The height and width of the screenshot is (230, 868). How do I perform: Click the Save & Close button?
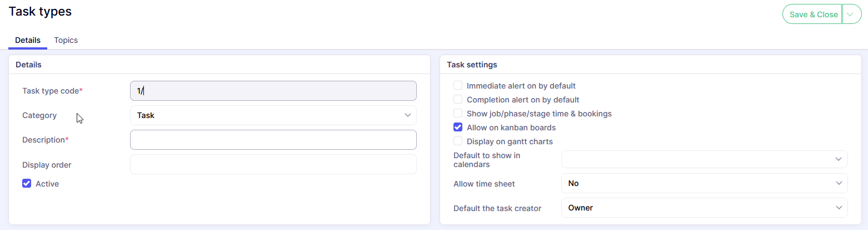point(813,14)
